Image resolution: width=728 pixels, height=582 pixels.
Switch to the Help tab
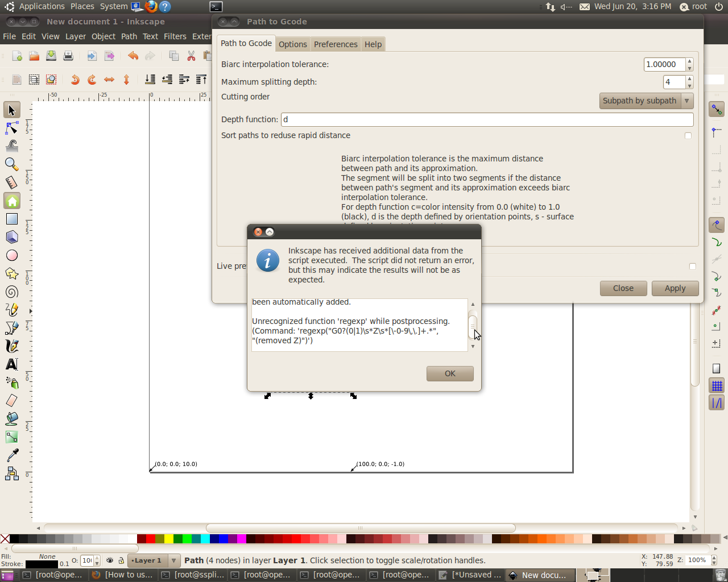(373, 44)
